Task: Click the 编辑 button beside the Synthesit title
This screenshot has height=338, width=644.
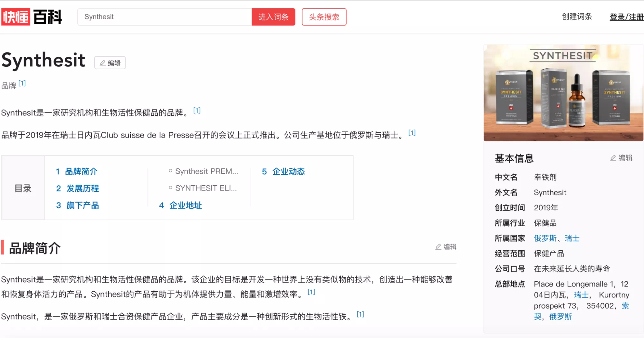Action: coord(110,63)
